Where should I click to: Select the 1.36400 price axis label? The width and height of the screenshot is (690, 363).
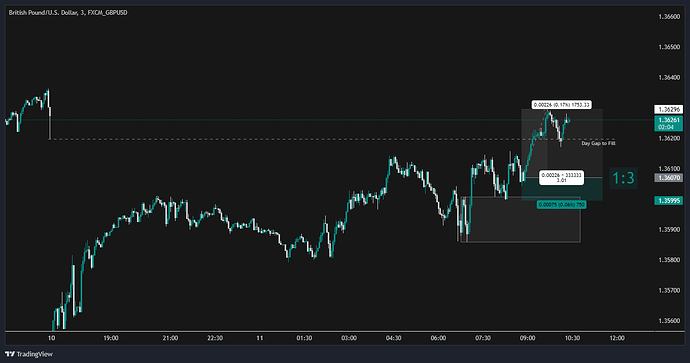pyautogui.click(x=669, y=77)
